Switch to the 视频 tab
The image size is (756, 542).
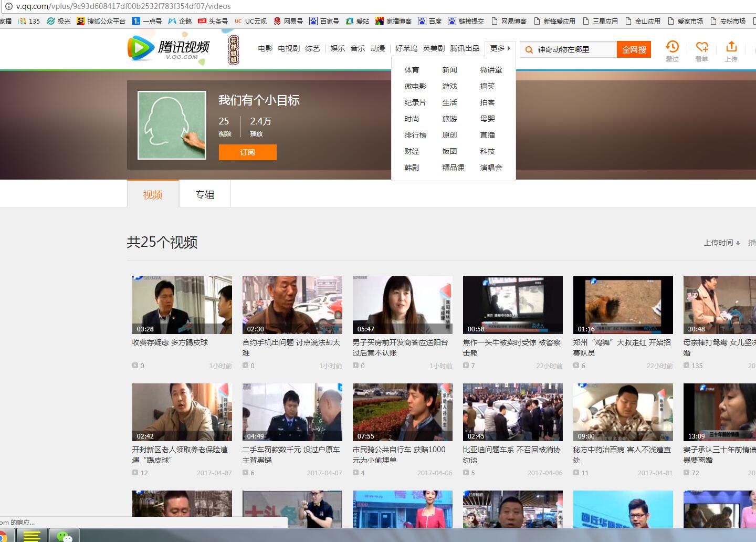pyautogui.click(x=153, y=194)
